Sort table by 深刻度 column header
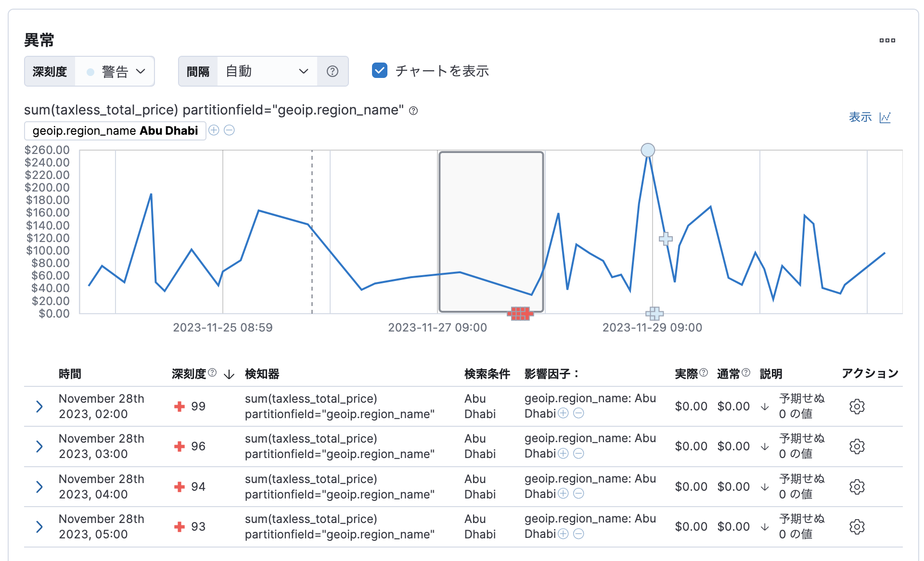 tap(189, 374)
